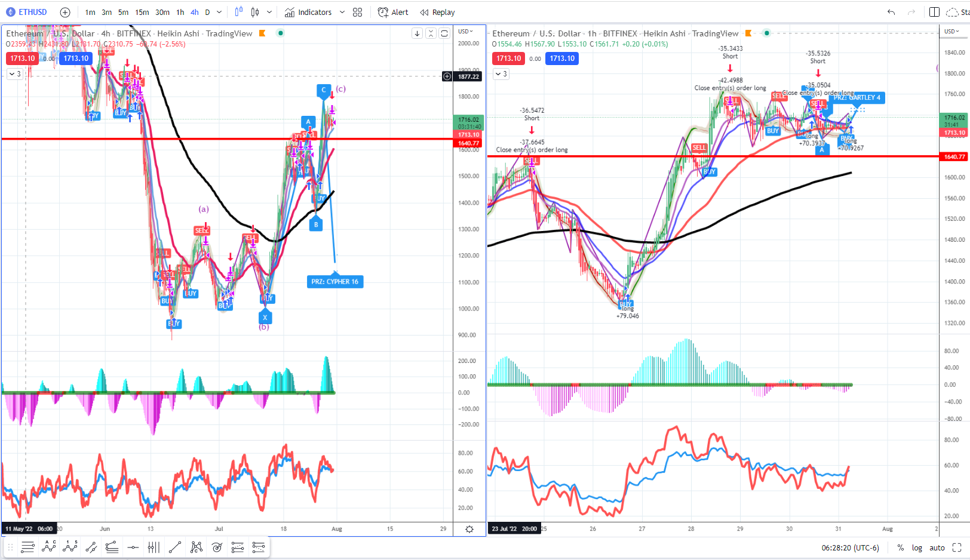Open indicator templates grid icon
Viewport: 970px width, 560px height.
point(358,12)
